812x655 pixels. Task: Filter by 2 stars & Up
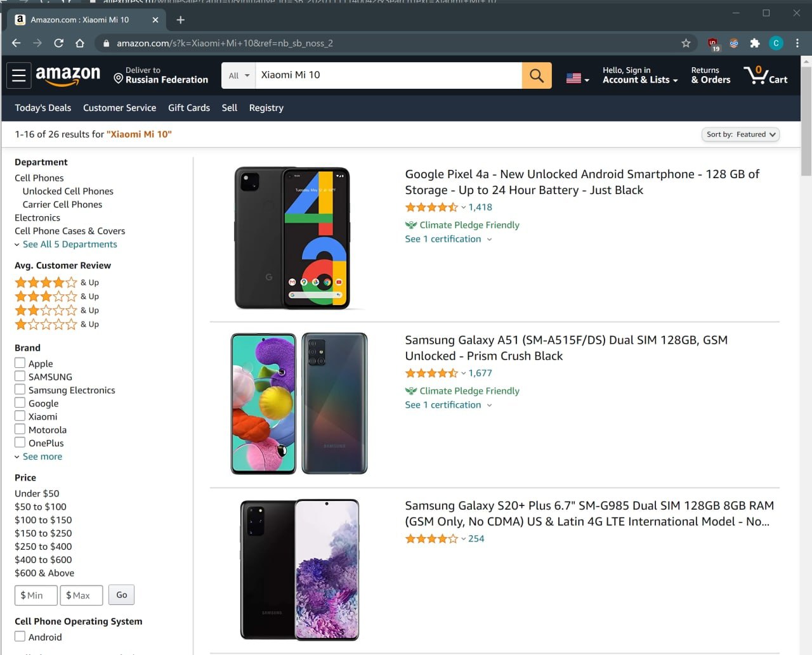tap(57, 310)
